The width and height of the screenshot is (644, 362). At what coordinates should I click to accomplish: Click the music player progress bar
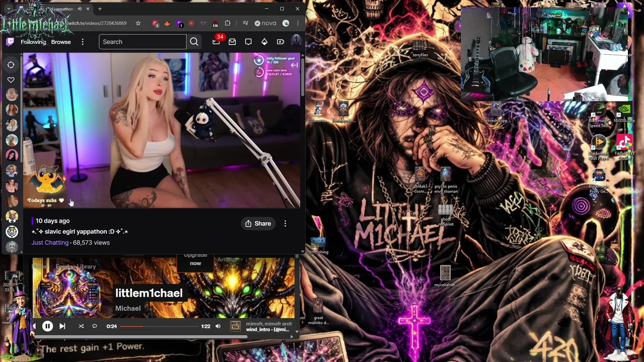159,326
